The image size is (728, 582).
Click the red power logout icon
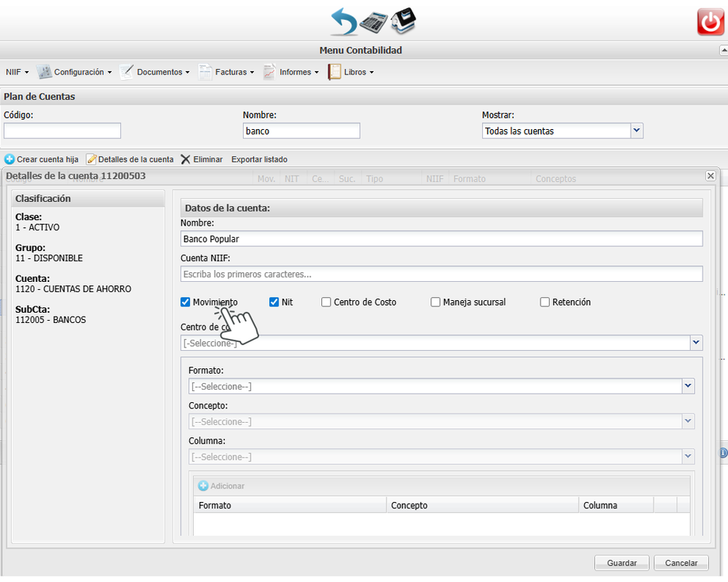[x=710, y=21]
